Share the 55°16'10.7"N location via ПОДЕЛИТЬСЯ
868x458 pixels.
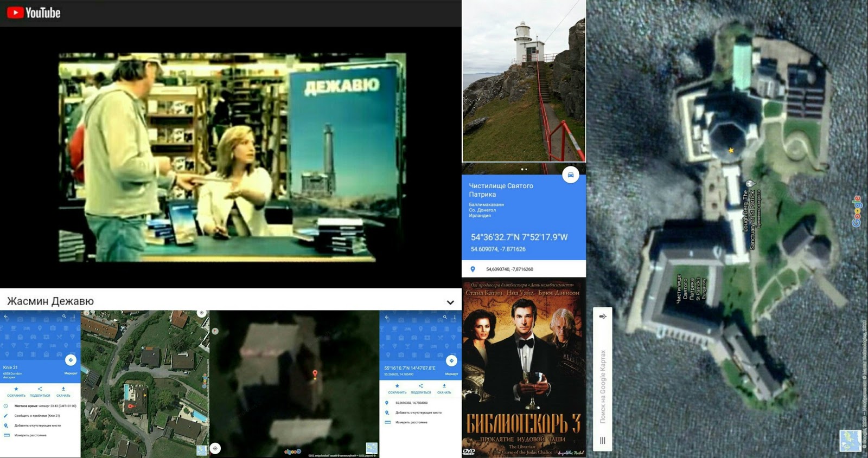coord(420,389)
